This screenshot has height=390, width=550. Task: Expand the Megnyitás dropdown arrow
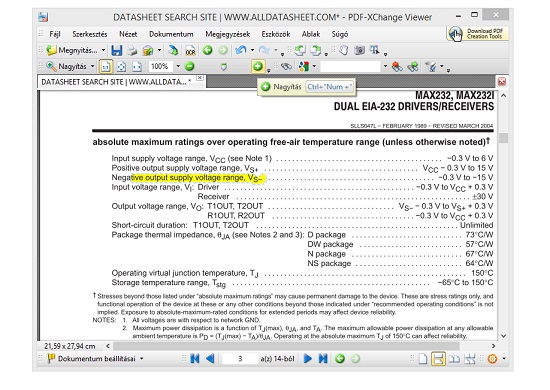[x=103, y=51]
